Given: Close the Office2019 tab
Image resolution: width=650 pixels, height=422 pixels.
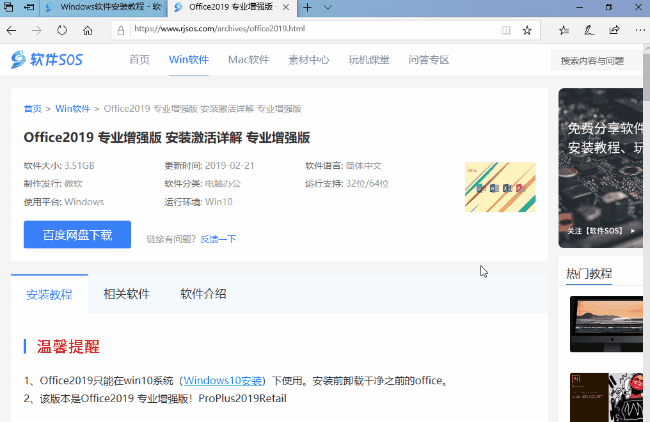Looking at the screenshot, I should (x=286, y=7).
